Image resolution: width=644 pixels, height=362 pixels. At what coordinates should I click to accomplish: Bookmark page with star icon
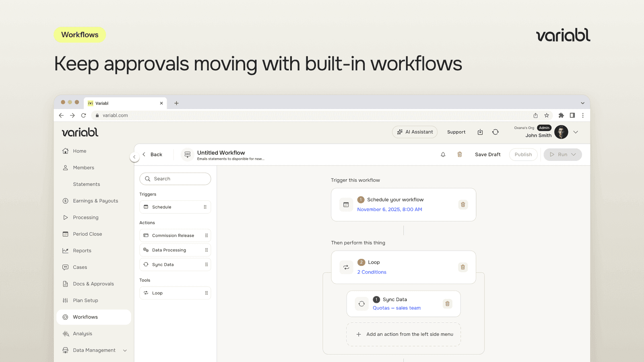point(547,115)
